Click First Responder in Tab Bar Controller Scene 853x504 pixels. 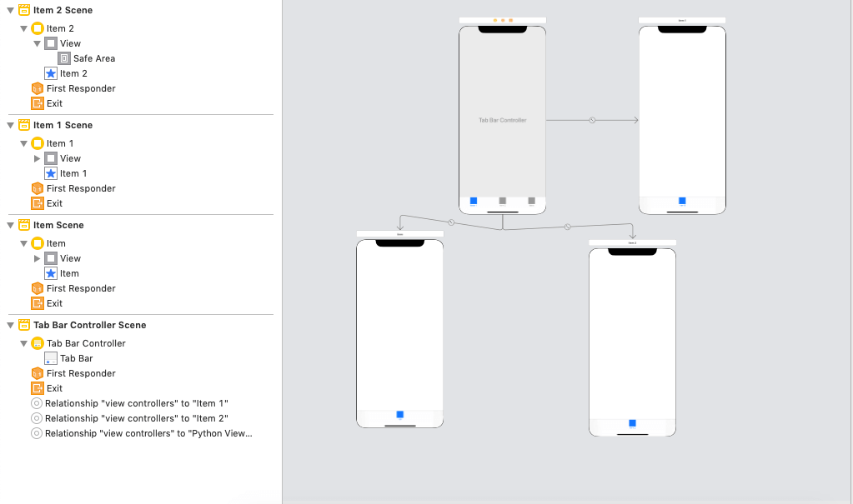tap(37, 373)
